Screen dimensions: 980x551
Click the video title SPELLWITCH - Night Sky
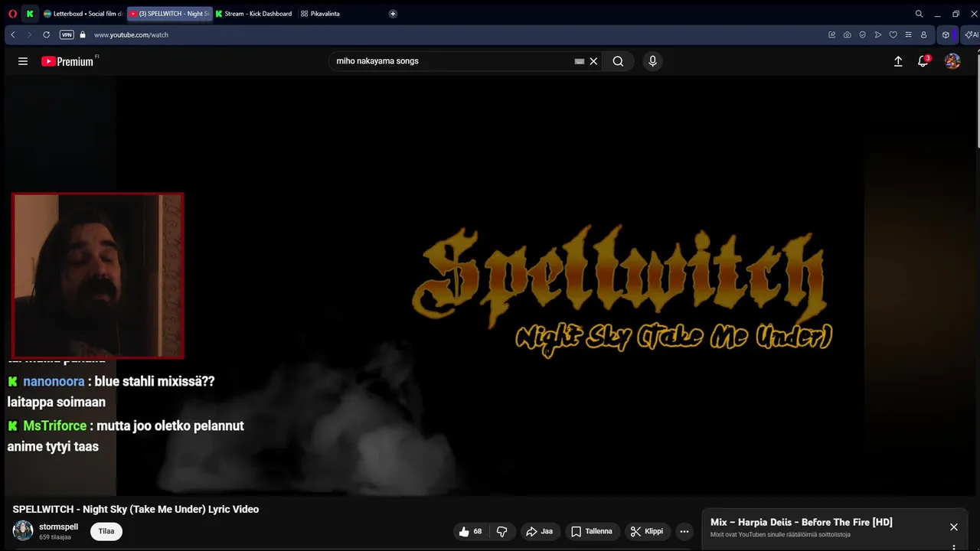(136, 509)
